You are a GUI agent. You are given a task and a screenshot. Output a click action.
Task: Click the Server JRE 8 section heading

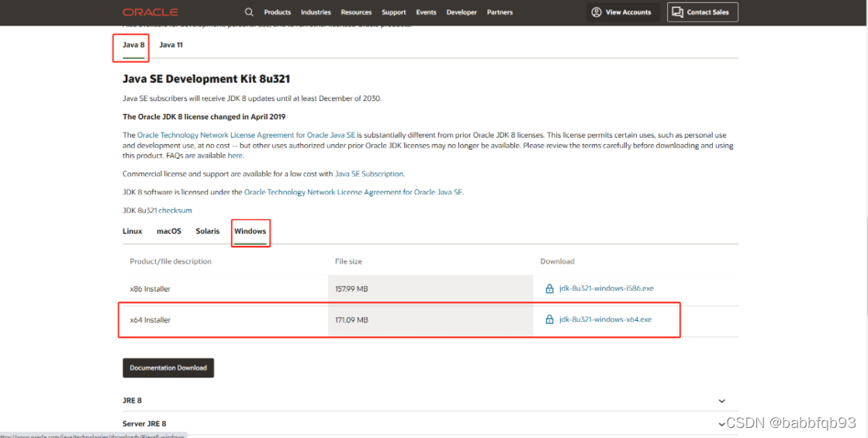coord(144,423)
